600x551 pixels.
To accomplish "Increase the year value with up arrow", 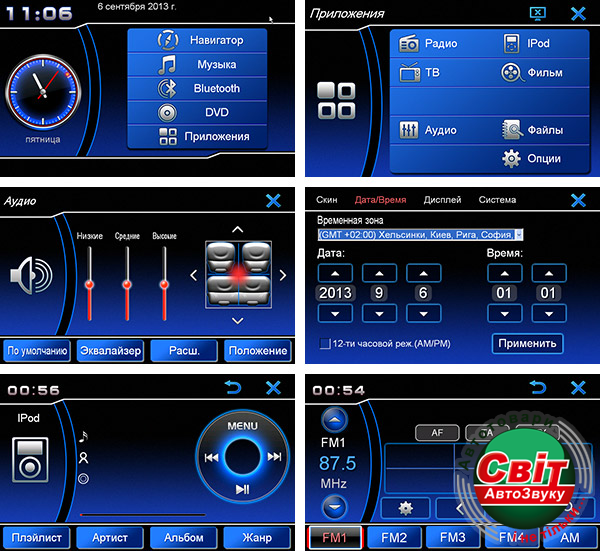I will click(x=334, y=273).
